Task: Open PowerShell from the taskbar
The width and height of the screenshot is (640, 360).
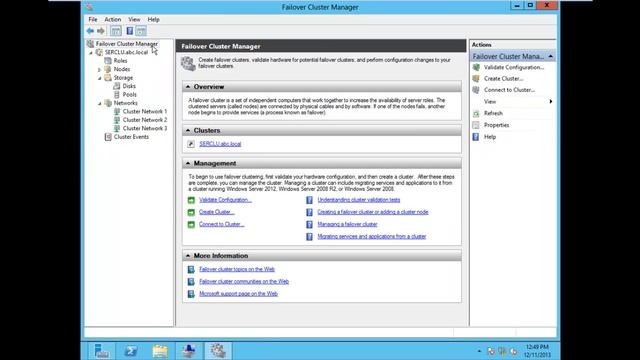Action: pos(131,351)
